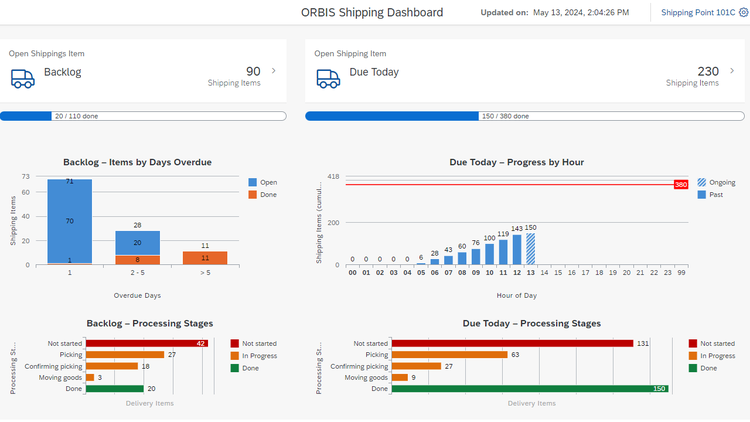Click the 20 / 110 done progress bar
This screenshot has width=750, height=422.
coord(143,116)
